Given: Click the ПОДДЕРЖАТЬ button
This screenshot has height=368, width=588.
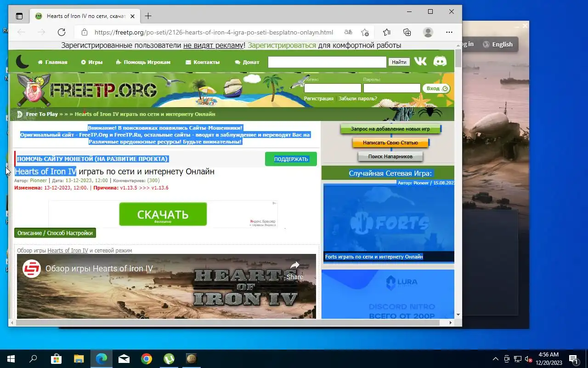Looking at the screenshot, I should [291, 159].
